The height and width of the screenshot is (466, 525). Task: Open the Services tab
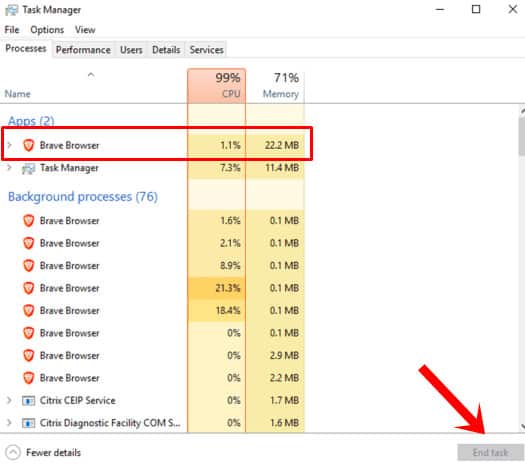tap(206, 50)
